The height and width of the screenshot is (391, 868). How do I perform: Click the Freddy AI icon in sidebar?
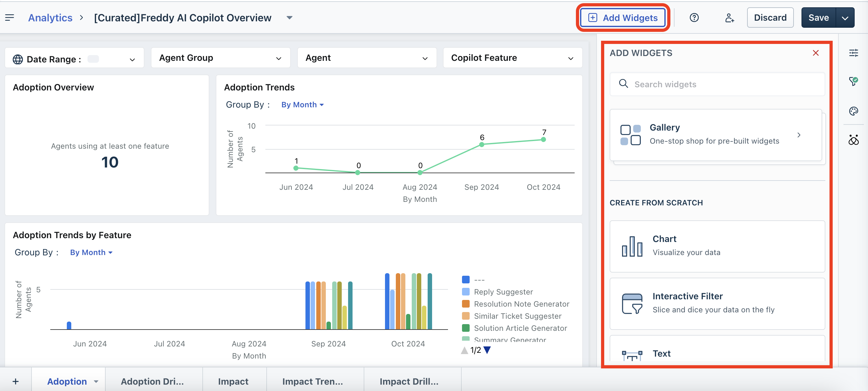pyautogui.click(x=853, y=139)
